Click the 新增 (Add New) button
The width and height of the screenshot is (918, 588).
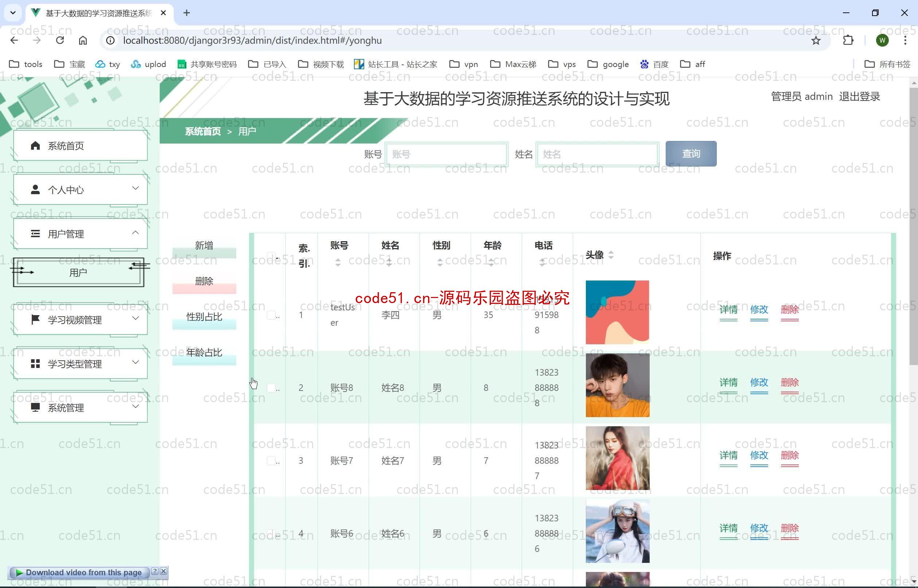(204, 246)
